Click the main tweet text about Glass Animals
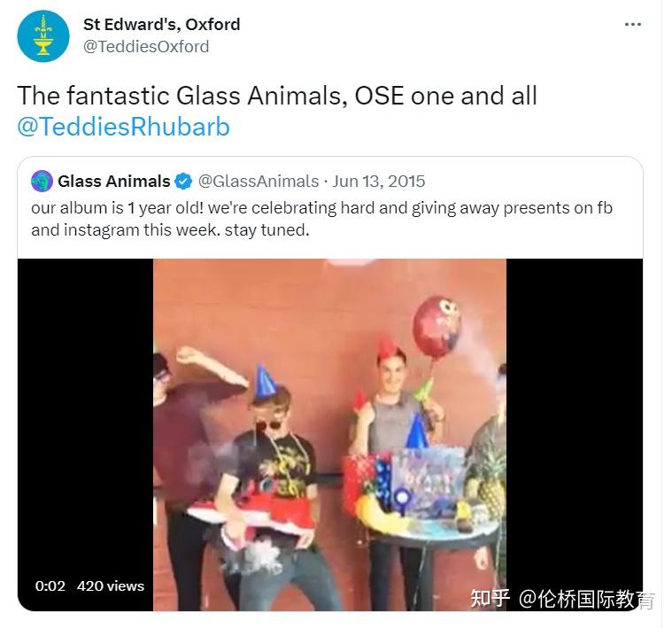Viewport: 672px width, 628px height. (x=277, y=95)
